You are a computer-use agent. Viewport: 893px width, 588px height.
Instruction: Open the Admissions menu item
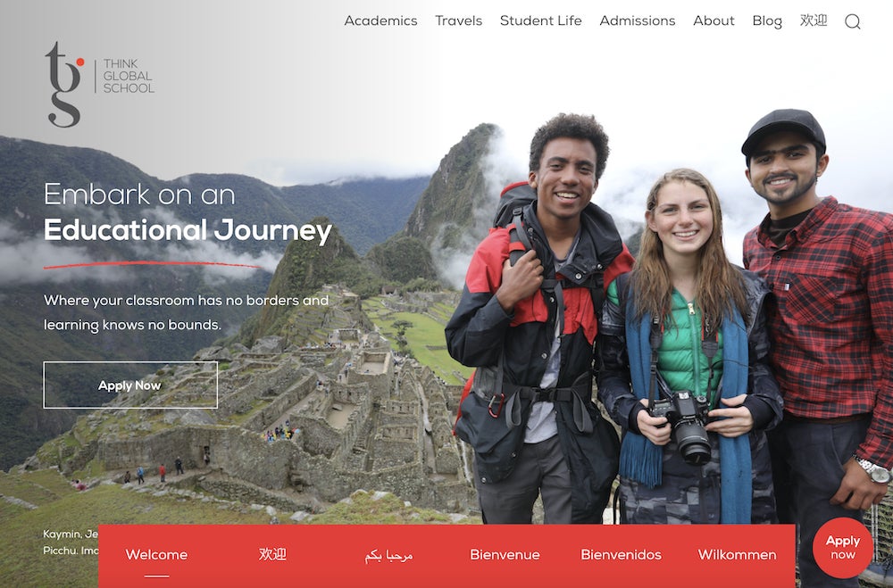[x=638, y=21]
